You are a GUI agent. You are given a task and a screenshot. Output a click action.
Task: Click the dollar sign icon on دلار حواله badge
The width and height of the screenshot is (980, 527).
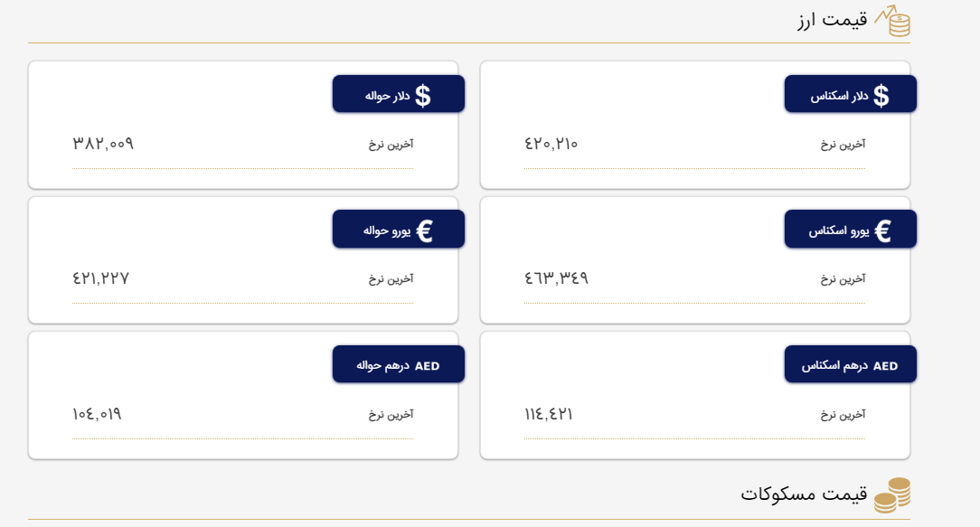[423, 95]
